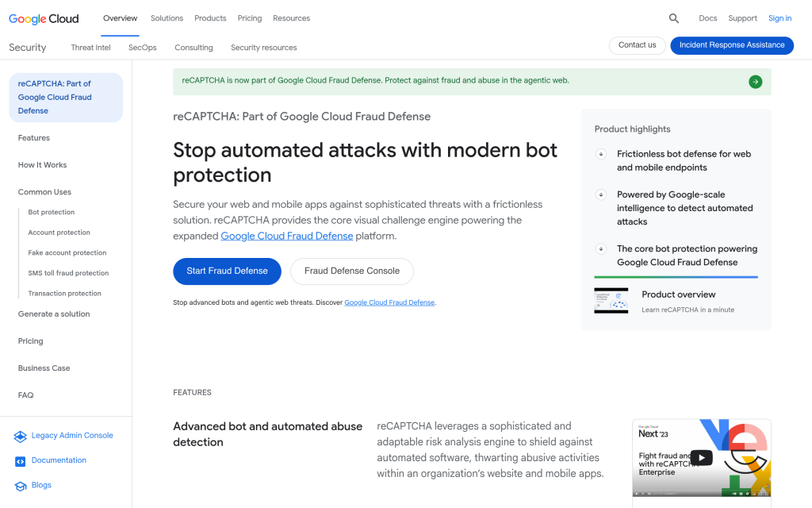Click the banner text about Fraud Defense

point(375,80)
